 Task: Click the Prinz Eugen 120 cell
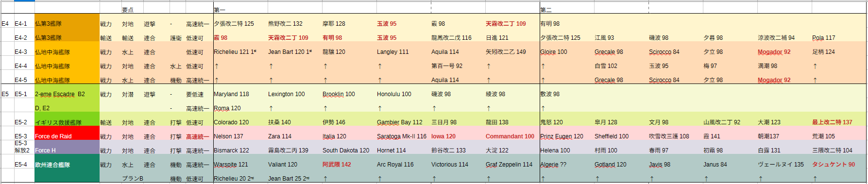click(x=566, y=136)
